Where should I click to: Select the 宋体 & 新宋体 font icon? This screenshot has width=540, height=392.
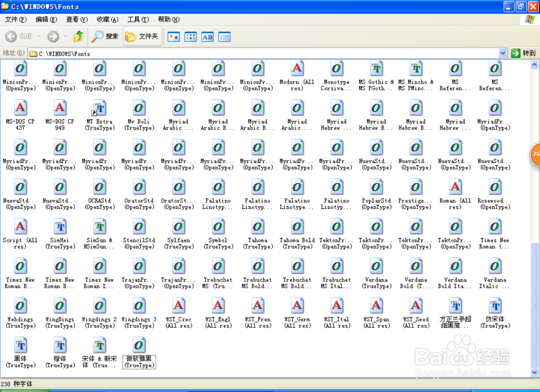tap(99, 345)
